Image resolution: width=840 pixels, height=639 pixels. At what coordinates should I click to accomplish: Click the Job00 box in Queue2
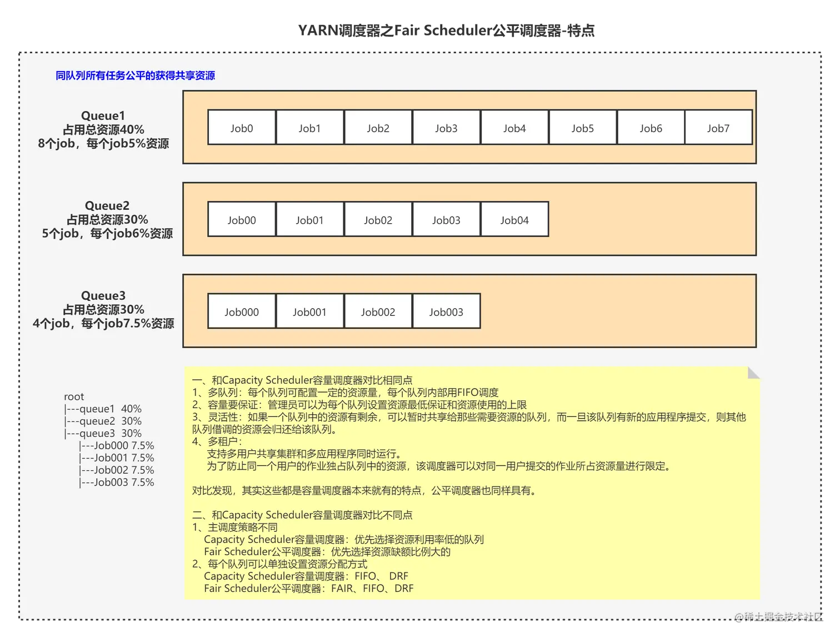tap(241, 219)
